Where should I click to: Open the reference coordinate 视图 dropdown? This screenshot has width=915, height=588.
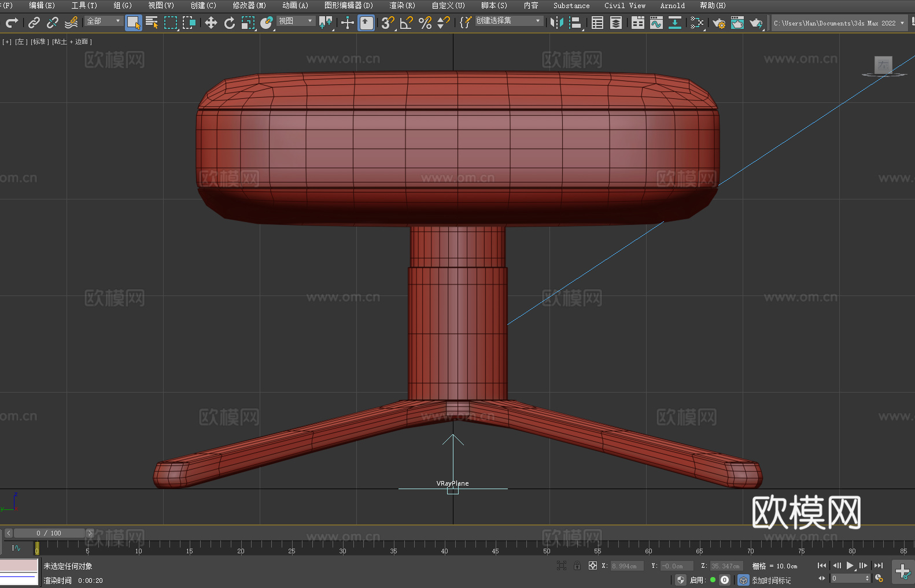click(296, 21)
